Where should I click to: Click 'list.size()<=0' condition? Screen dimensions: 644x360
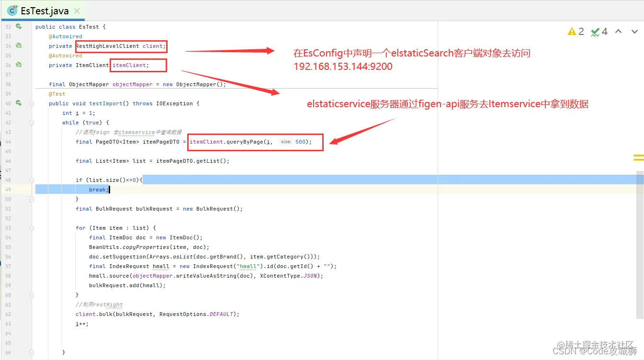coord(113,180)
